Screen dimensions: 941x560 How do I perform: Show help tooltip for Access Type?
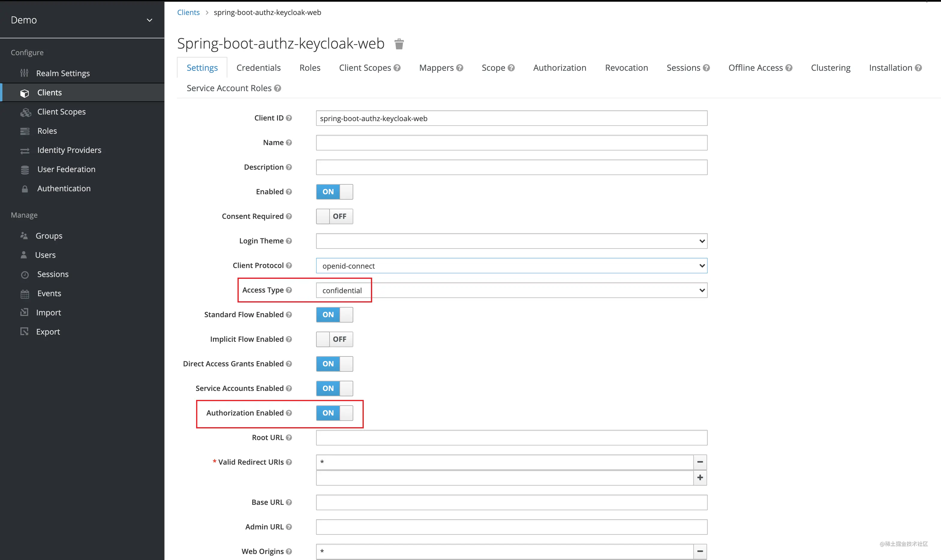[289, 290]
